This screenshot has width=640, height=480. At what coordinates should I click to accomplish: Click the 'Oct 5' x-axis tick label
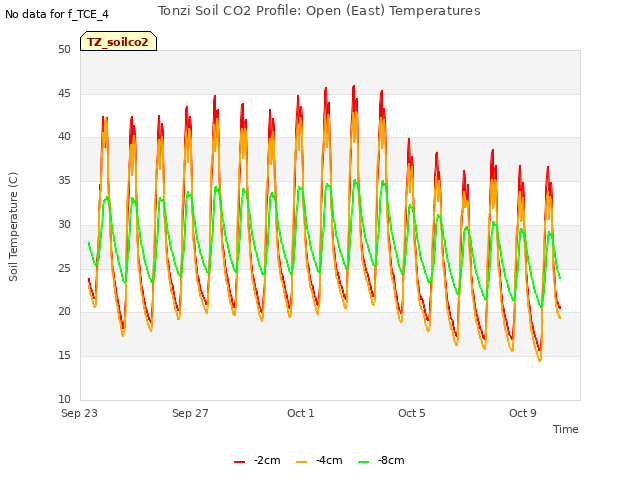point(412,413)
